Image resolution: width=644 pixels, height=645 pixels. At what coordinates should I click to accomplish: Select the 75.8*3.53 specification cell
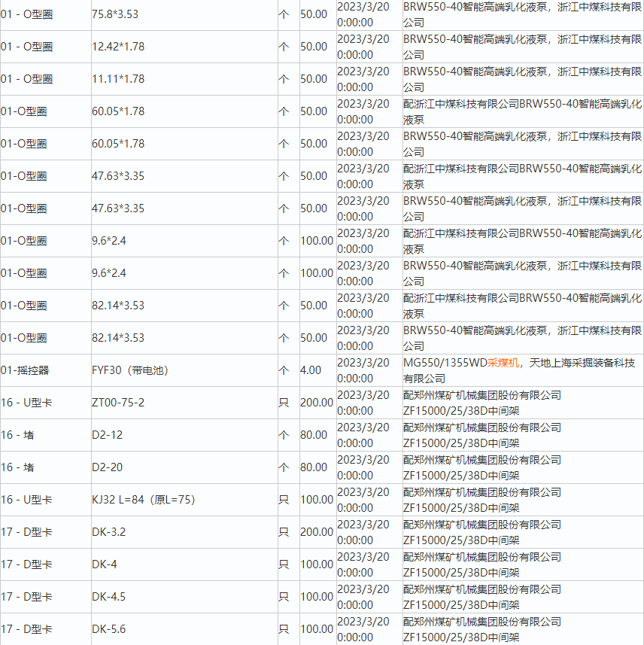click(184, 14)
